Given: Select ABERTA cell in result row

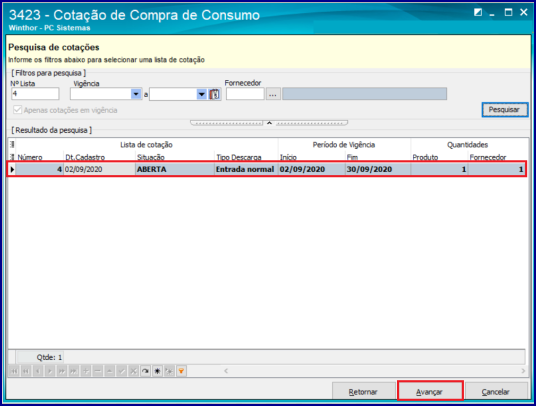Looking at the screenshot, I should (x=175, y=169).
